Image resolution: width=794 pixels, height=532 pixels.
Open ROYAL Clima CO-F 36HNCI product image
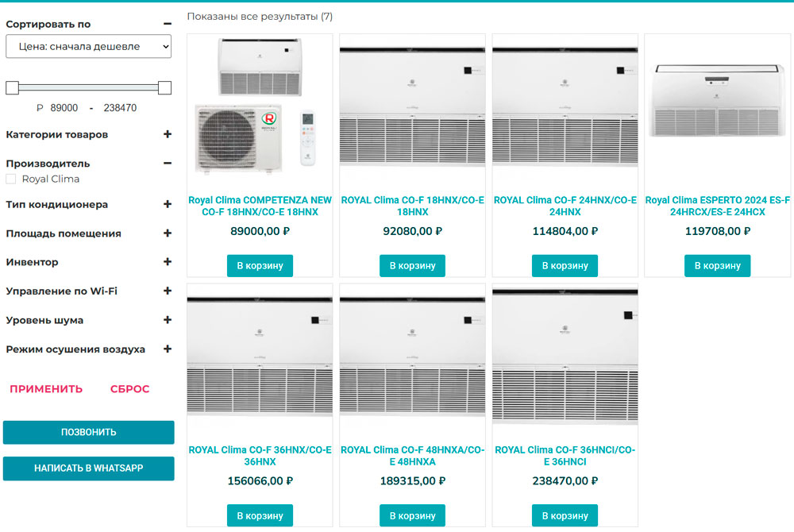point(565,357)
